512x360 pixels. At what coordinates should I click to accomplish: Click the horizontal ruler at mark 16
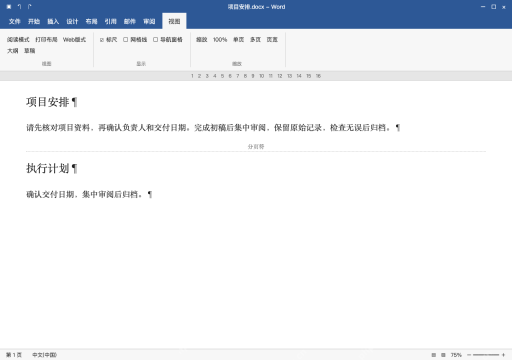pyautogui.click(x=318, y=76)
